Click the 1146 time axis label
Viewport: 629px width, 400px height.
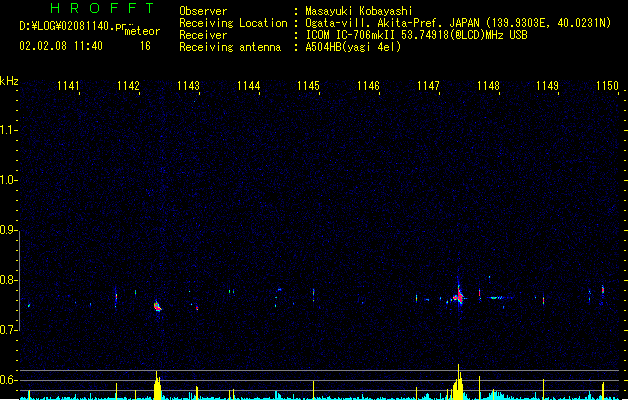tap(368, 86)
